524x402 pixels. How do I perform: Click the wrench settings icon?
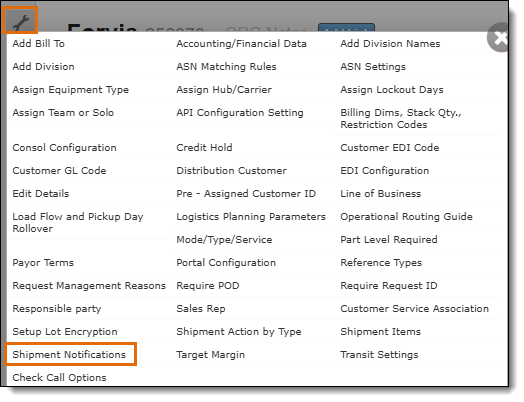coord(20,21)
